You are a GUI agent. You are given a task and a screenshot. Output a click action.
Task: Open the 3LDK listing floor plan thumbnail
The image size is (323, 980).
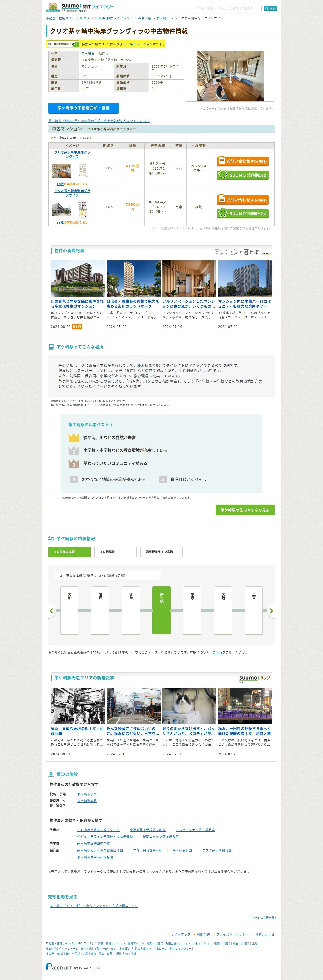(x=83, y=171)
